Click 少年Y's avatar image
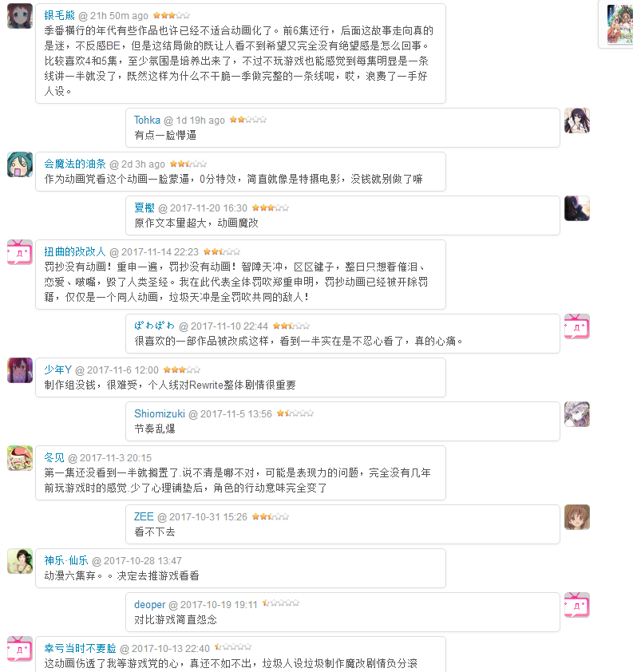Image resolution: width=633 pixels, height=672 pixels. pos(20,370)
